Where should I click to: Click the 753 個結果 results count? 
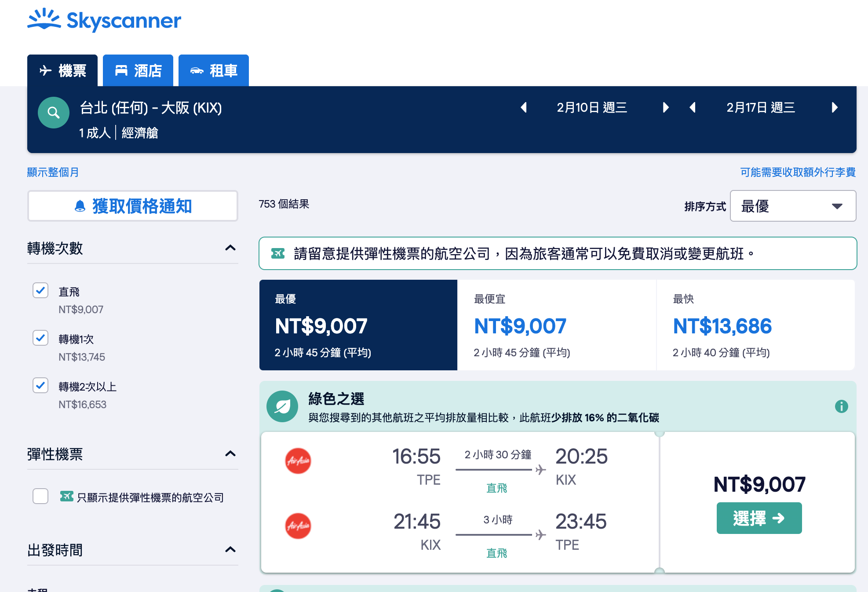pyautogui.click(x=284, y=204)
